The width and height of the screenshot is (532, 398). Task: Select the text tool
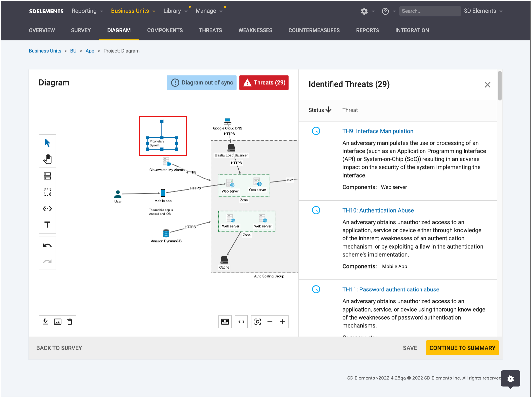(x=47, y=225)
